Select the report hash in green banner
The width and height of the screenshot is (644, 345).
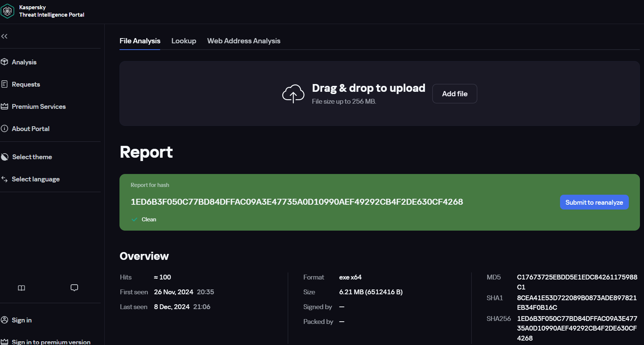pyautogui.click(x=297, y=202)
